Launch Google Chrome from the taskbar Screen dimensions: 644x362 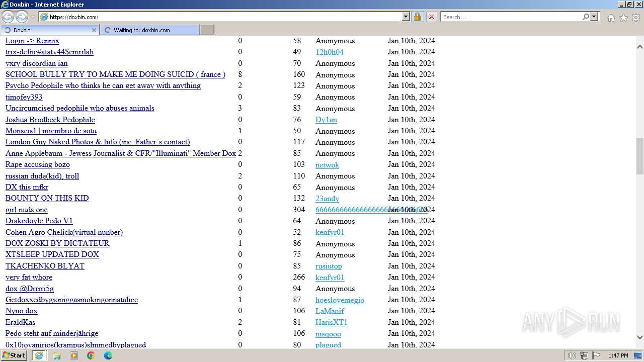coord(91,355)
